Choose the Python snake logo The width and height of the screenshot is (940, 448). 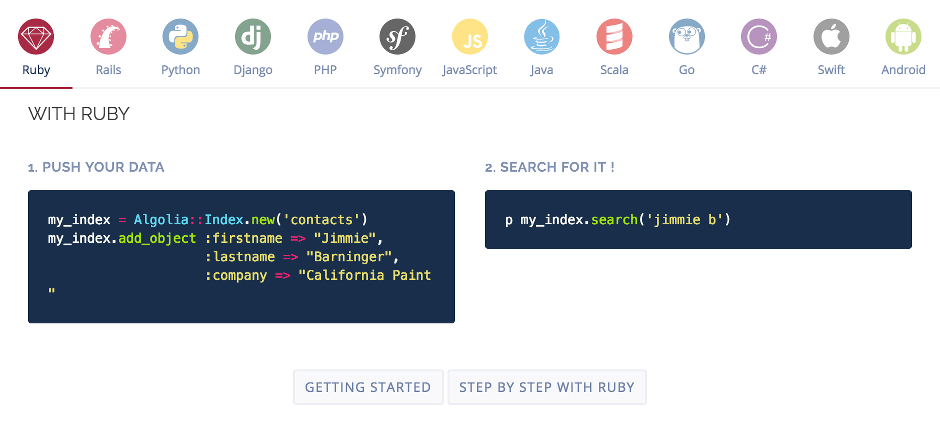coord(181,37)
